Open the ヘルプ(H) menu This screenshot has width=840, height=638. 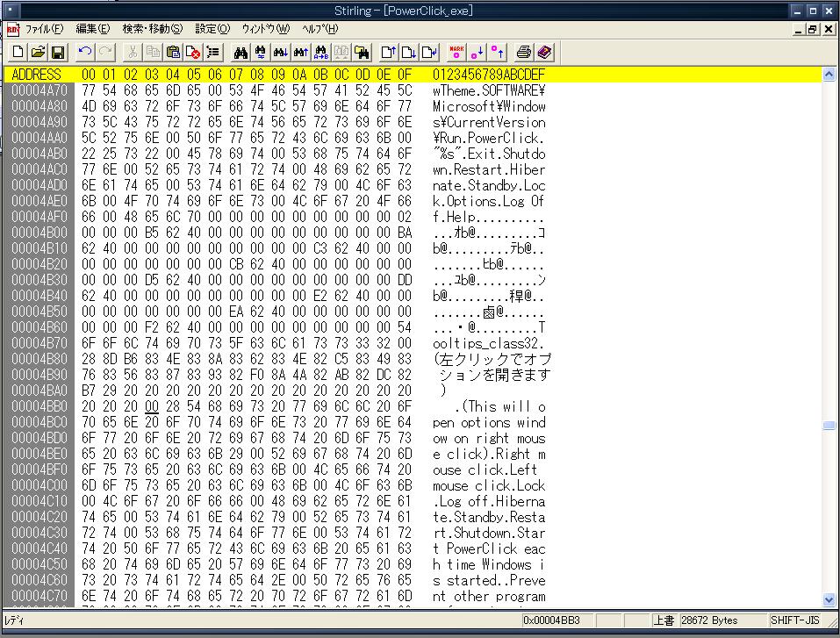(x=319, y=29)
